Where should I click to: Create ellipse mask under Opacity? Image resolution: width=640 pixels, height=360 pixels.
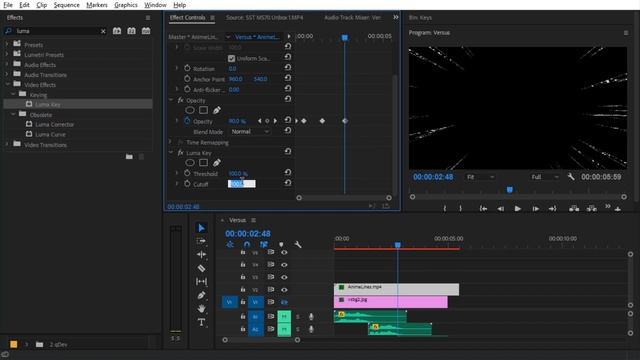[x=190, y=110]
